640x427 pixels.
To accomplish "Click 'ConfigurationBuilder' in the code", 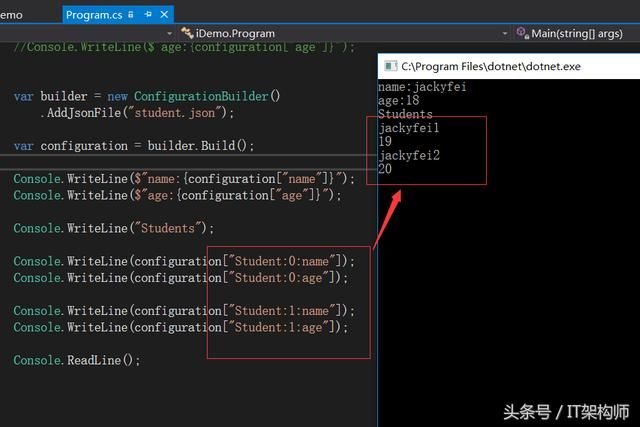I will pos(201,96).
